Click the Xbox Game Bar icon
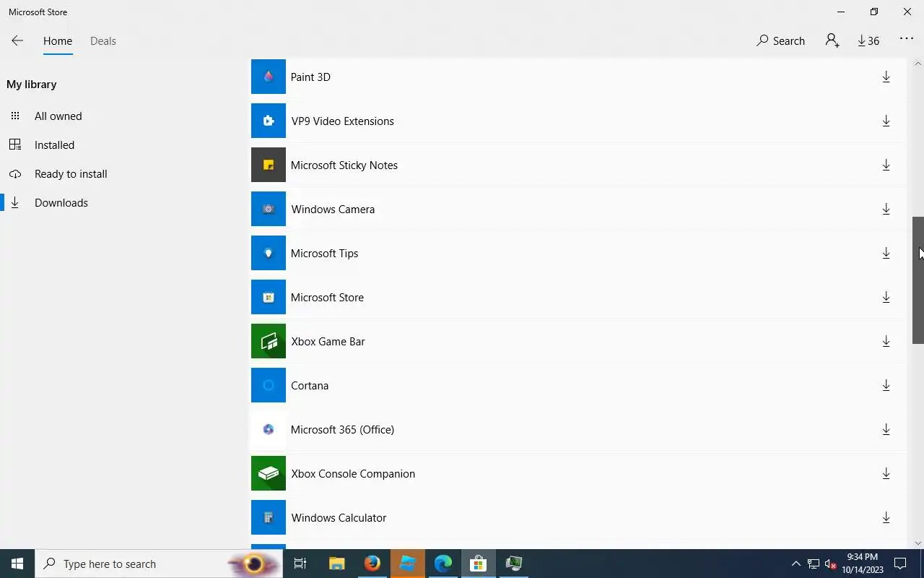Screen dimensions: 924x578 [269, 341]
